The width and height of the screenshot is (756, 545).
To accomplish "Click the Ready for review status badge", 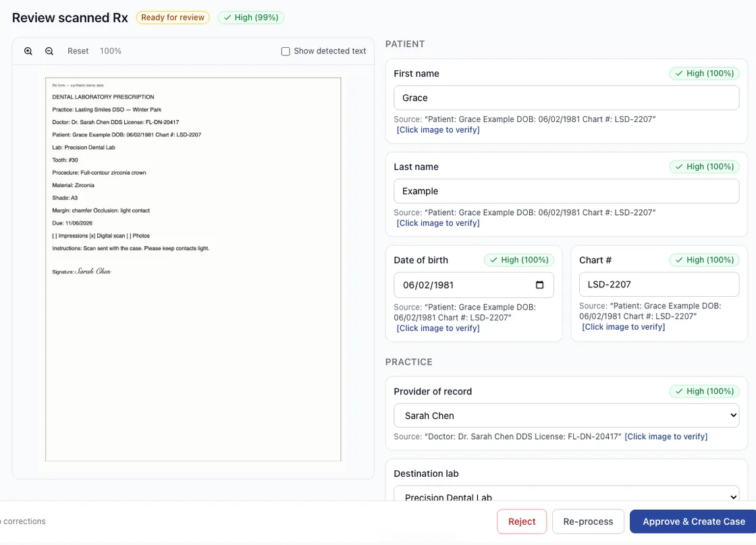I will 173,18.
